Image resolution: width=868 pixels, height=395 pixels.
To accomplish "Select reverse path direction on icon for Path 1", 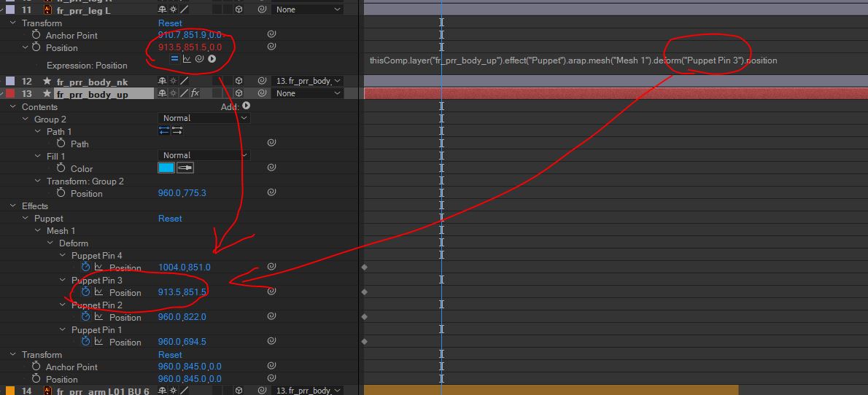I will pos(177,130).
